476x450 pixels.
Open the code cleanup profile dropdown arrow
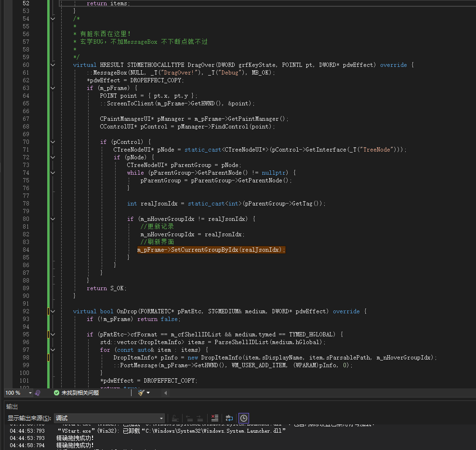[x=148, y=393]
